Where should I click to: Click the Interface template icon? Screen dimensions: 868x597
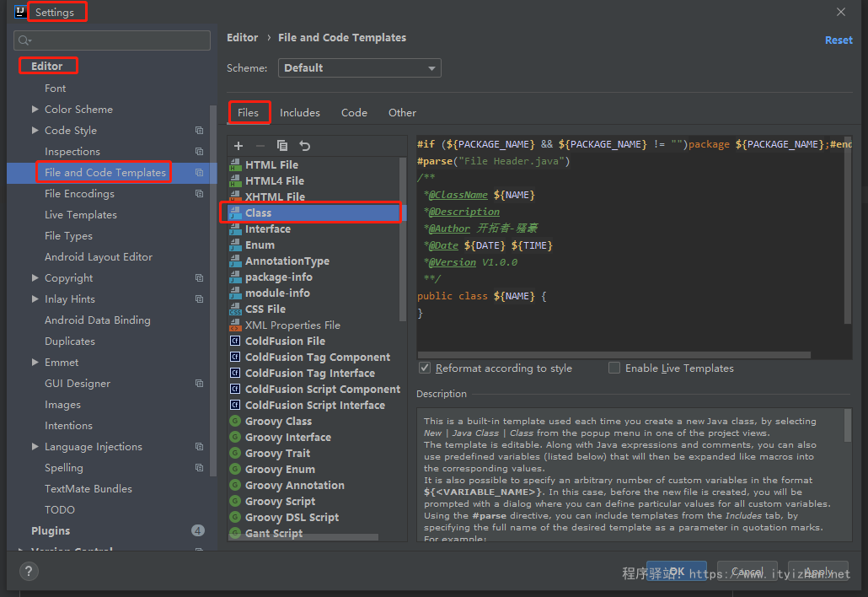click(x=235, y=229)
